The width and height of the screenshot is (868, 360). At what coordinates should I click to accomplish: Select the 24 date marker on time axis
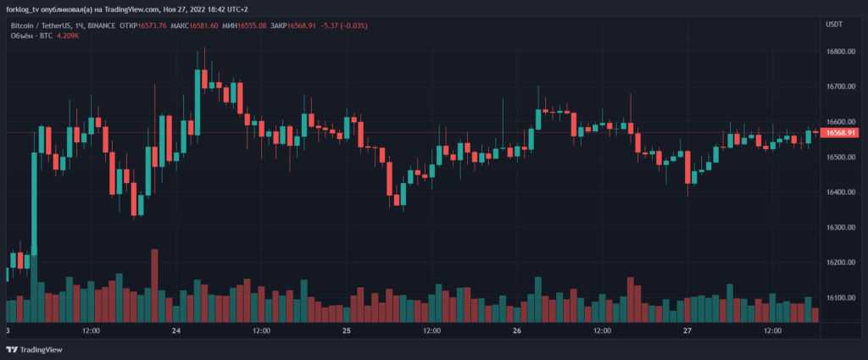pyautogui.click(x=176, y=331)
